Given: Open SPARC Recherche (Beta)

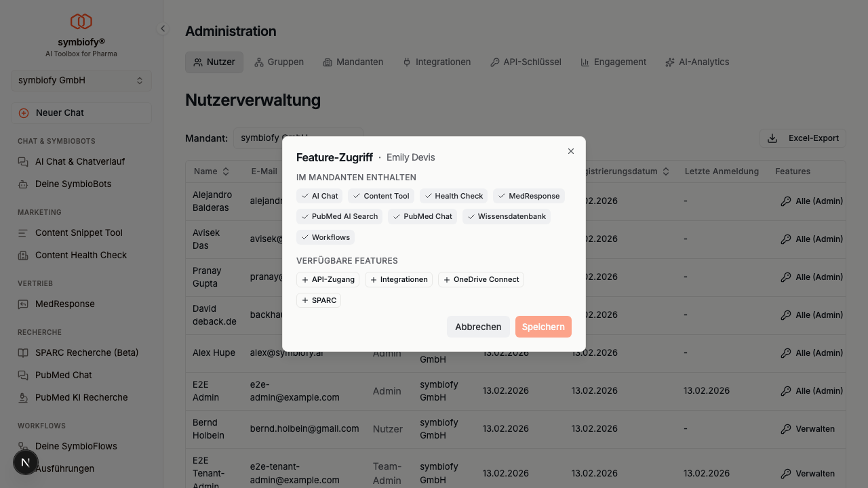Looking at the screenshot, I should [86, 352].
